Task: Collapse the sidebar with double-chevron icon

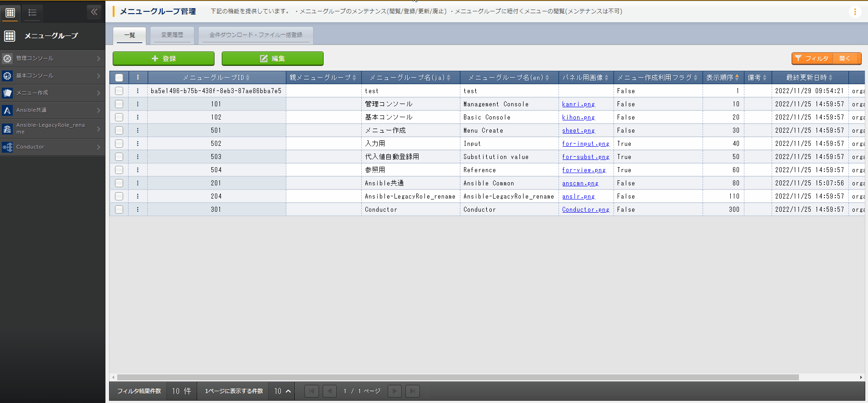Action: (x=94, y=12)
